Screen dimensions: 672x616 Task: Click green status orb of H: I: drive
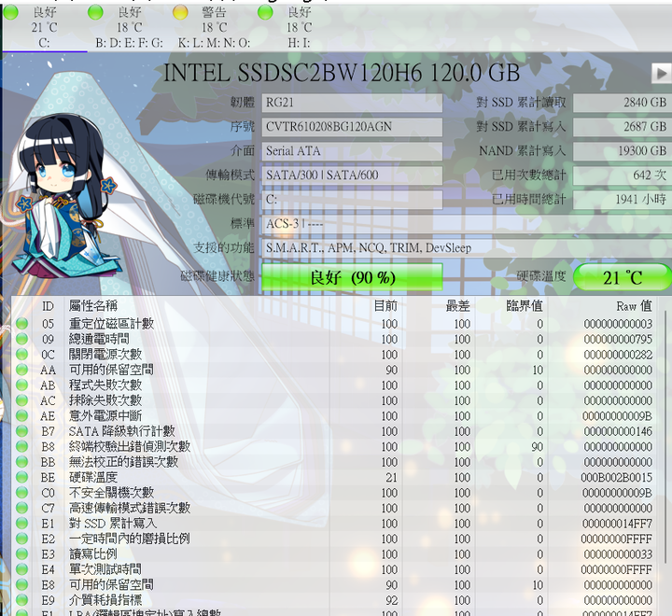[x=265, y=12]
